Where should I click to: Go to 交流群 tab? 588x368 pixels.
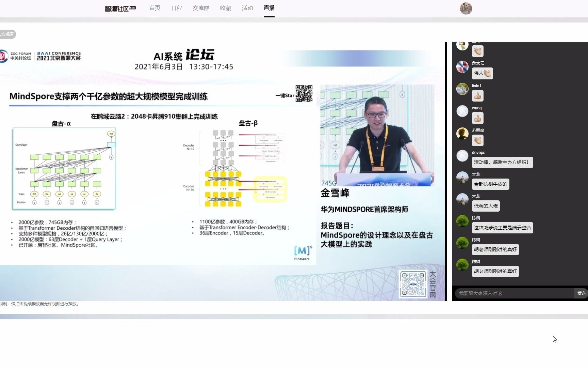[201, 8]
